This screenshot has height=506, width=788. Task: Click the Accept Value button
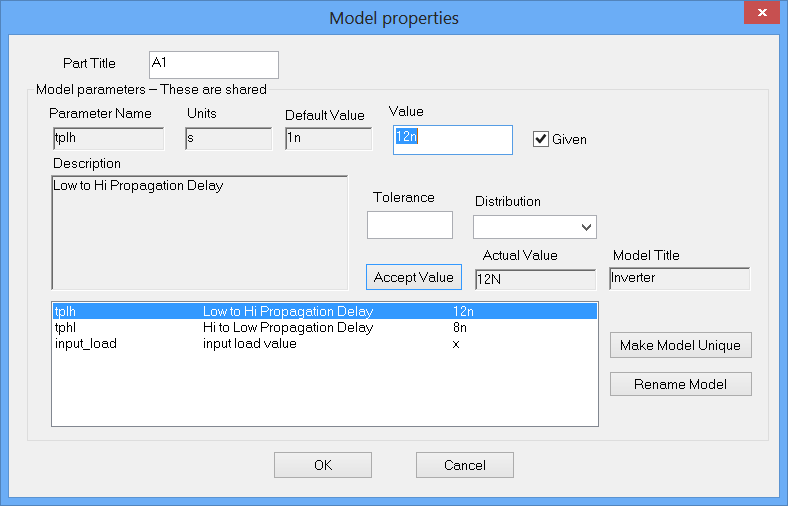click(414, 277)
